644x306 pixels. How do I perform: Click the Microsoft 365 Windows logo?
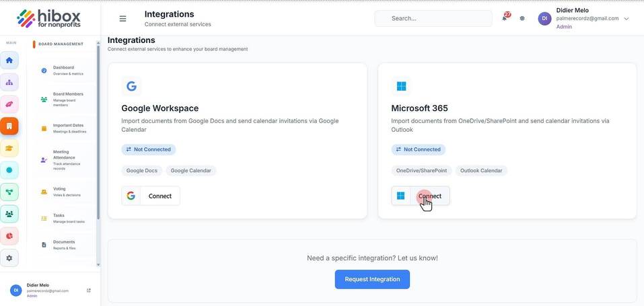click(x=401, y=86)
